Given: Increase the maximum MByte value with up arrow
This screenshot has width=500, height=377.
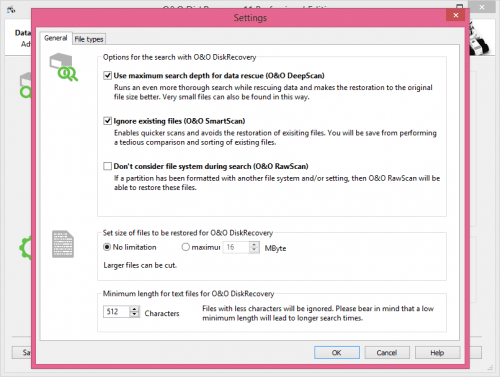Looking at the screenshot, I should pos(254,245).
